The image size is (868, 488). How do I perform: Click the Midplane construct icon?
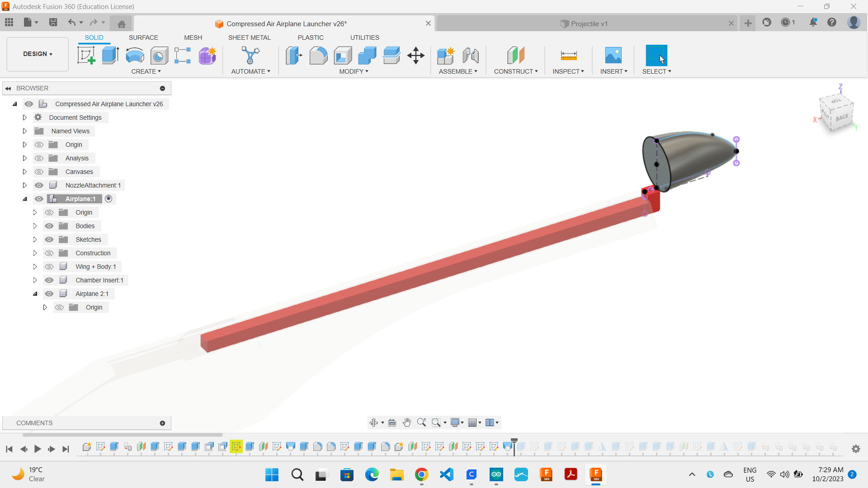click(x=516, y=56)
